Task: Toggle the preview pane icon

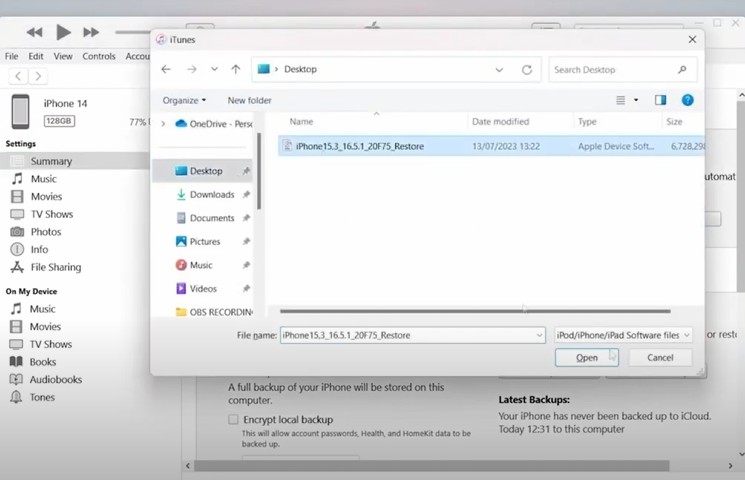Action: [660, 100]
